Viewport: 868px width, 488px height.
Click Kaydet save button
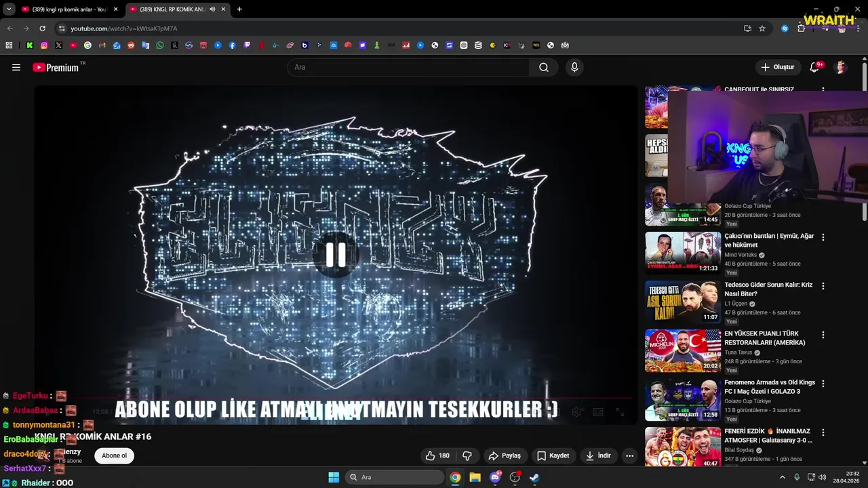point(553,455)
